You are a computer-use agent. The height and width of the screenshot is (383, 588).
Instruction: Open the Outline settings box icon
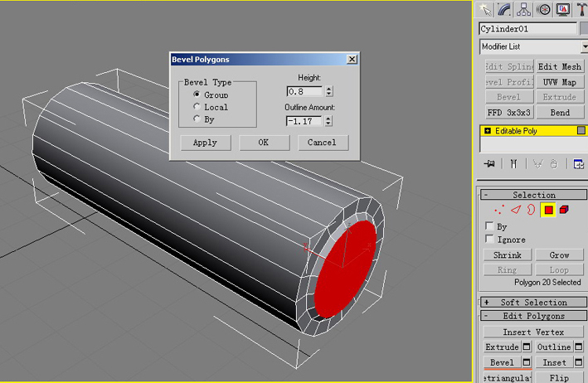(579, 347)
